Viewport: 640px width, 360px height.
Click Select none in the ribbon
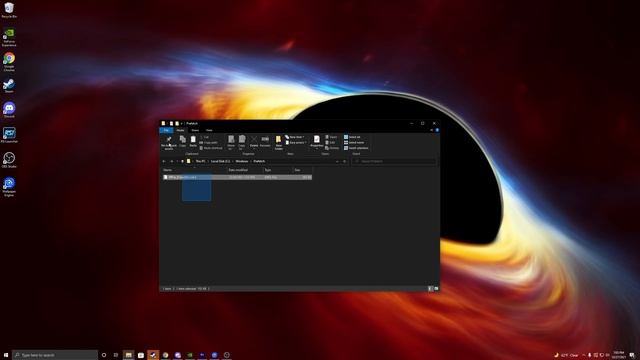click(354, 142)
